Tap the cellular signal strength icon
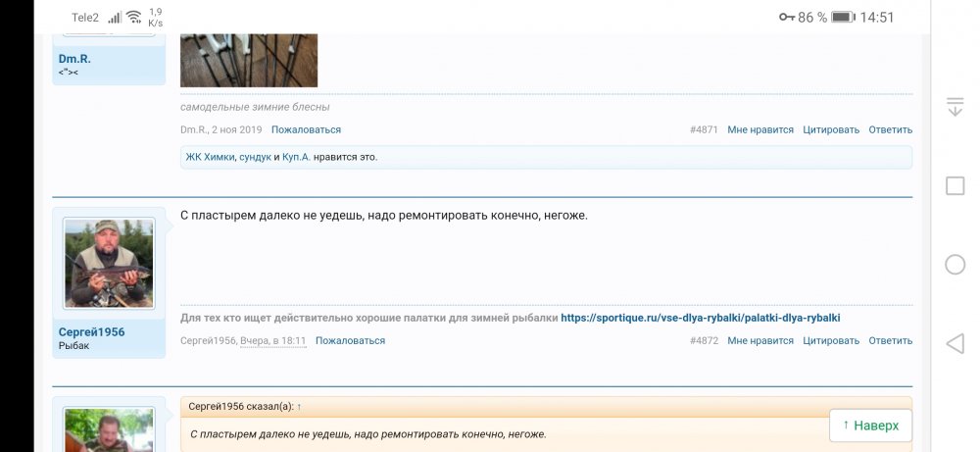The height and width of the screenshot is (452, 980). 115,18
